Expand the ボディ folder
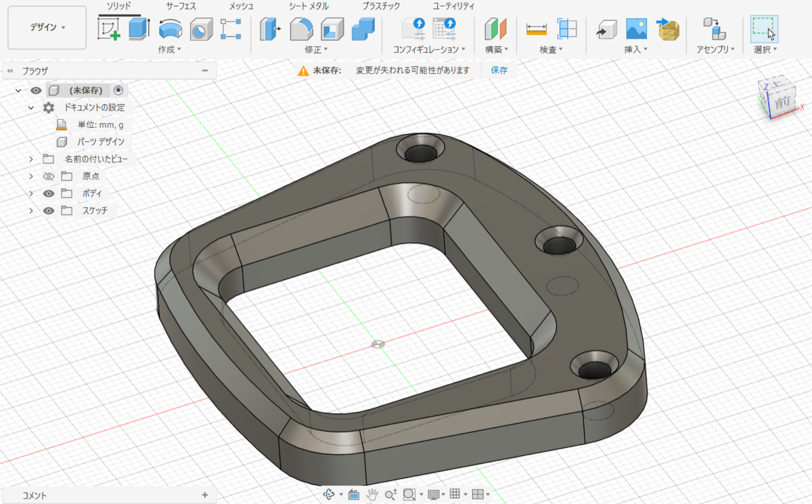Image resolution: width=812 pixels, height=504 pixels. (x=31, y=193)
